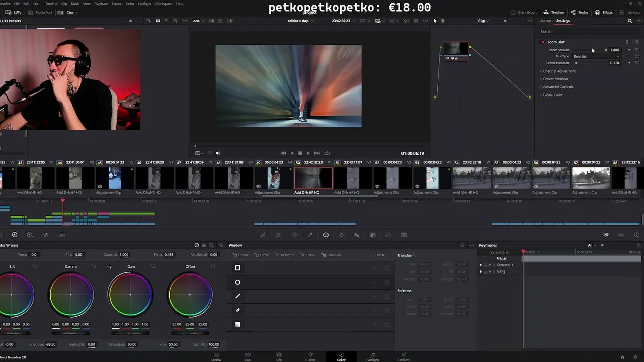
Task: Add a keyframe for Zoom Amount
Action: click(629, 50)
